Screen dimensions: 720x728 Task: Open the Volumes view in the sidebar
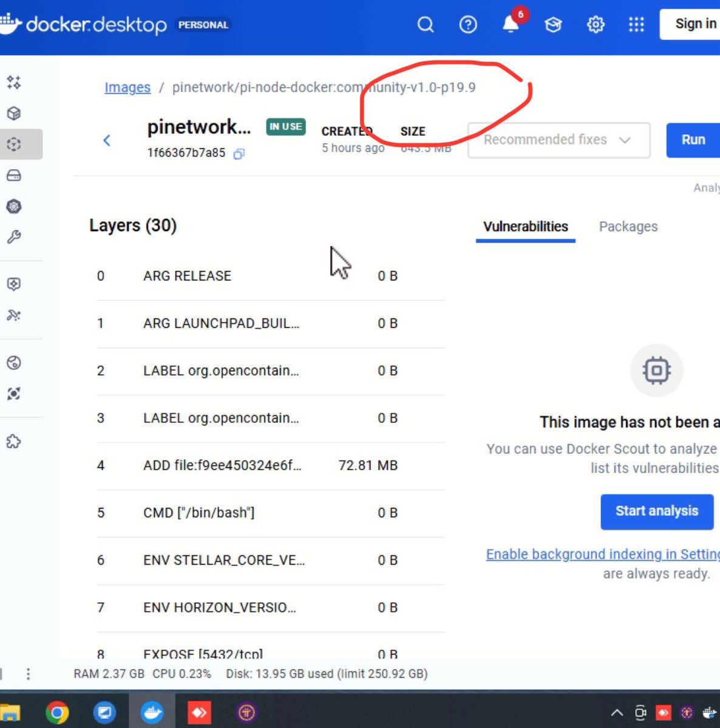pos(13,175)
